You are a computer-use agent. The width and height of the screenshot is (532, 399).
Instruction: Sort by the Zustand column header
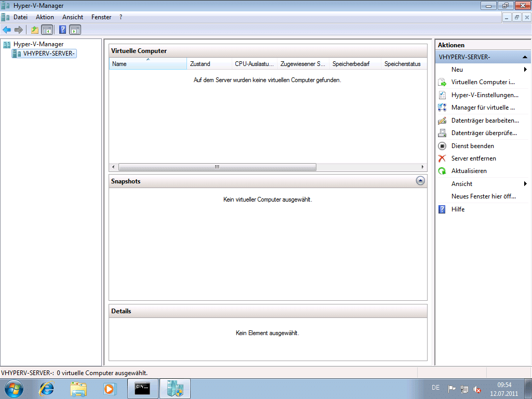209,64
